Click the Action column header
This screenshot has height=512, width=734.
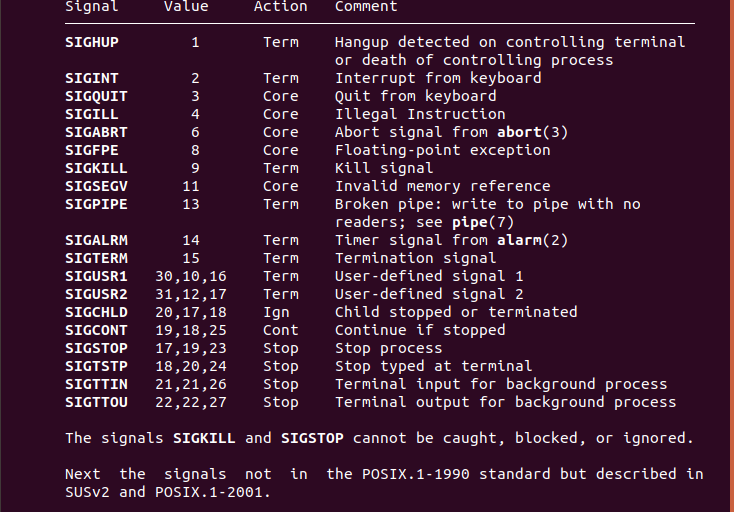(x=281, y=7)
